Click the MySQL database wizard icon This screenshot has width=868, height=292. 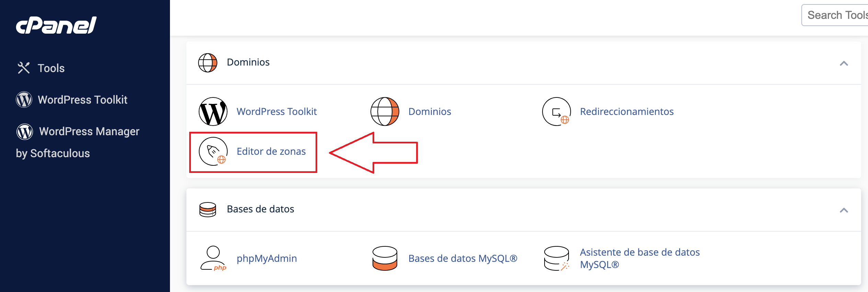[x=557, y=258]
